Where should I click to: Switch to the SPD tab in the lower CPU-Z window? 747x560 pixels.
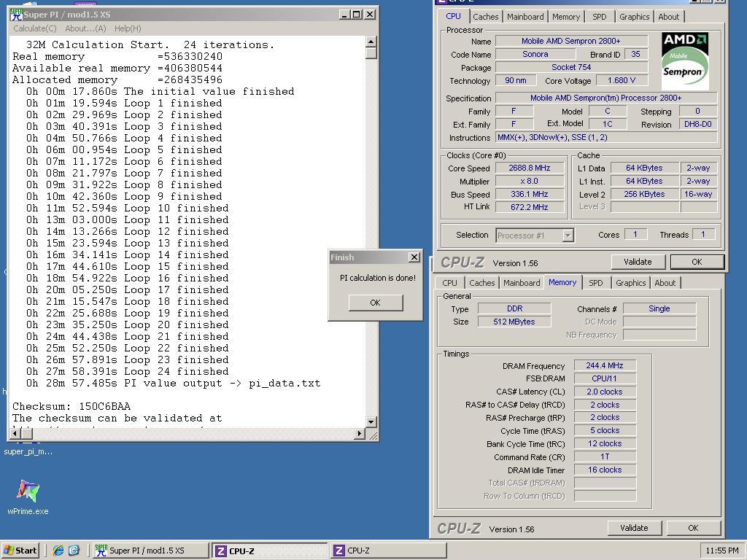click(x=595, y=283)
